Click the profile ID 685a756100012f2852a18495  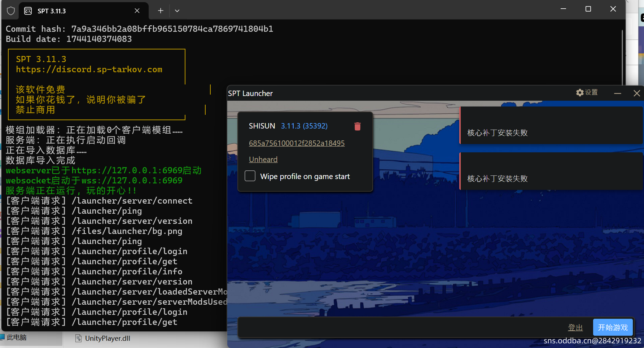(297, 143)
